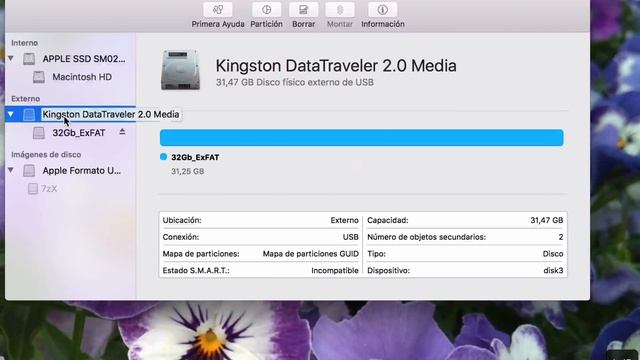Select Macintosh HD in the sidebar

pyautogui.click(x=82, y=77)
